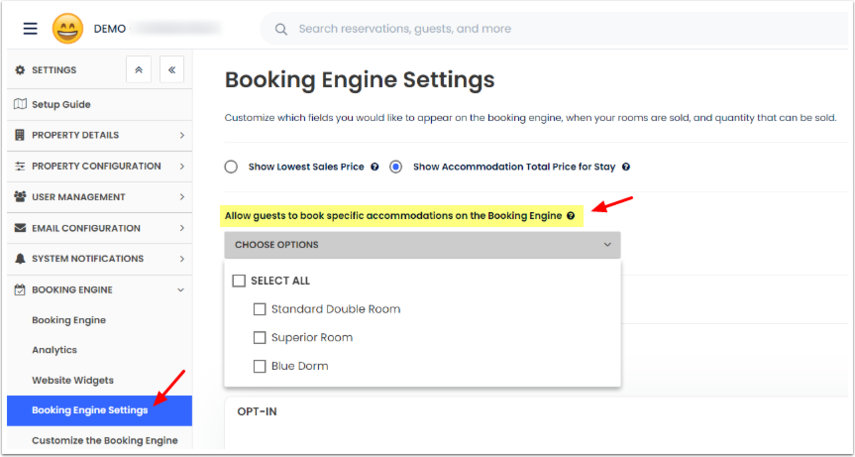This screenshot has width=855, height=457.
Task: Collapse sidebar with double-left arrow icon
Action: (172, 70)
